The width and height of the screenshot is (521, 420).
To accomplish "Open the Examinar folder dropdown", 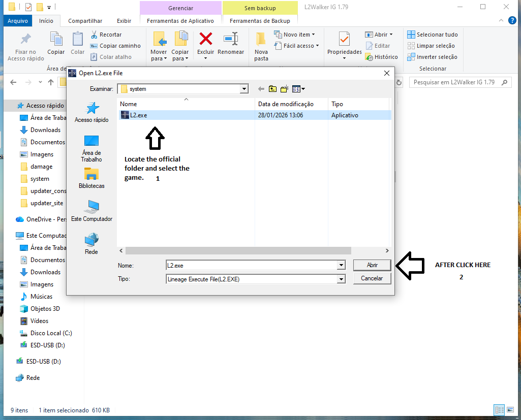I will point(244,89).
